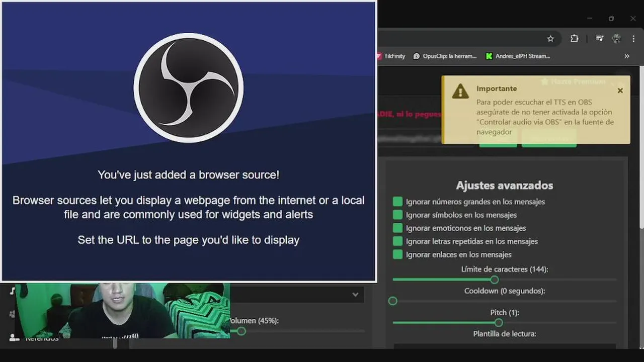Image resolution: width=644 pixels, height=362 pixels.
Task: Adjust the Pitch slider handle
Action: point(498,323)
